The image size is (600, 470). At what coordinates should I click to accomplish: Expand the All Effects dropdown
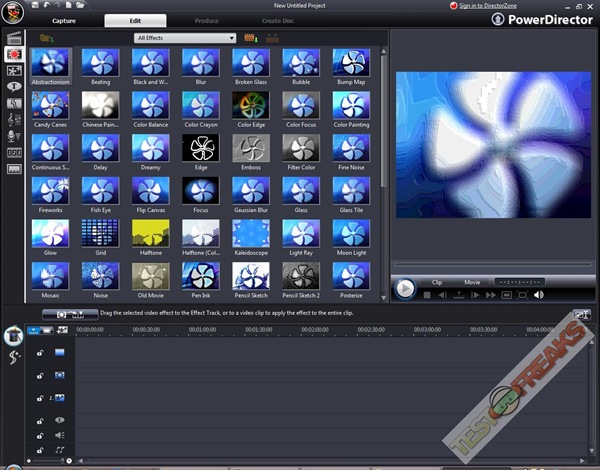185,38
